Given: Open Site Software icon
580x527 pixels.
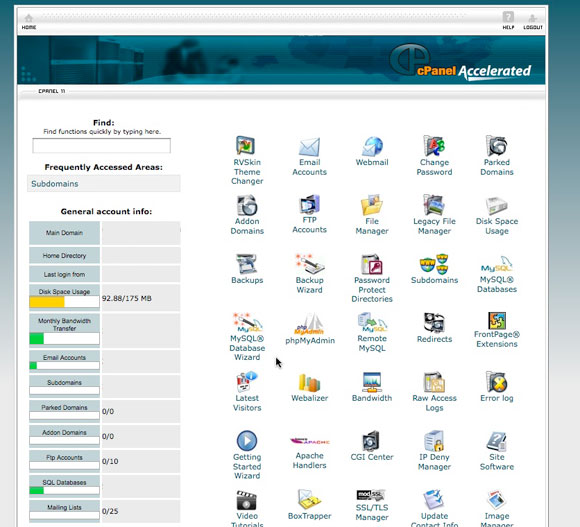Looking at the screenshot, I should (x=496, y=441).
